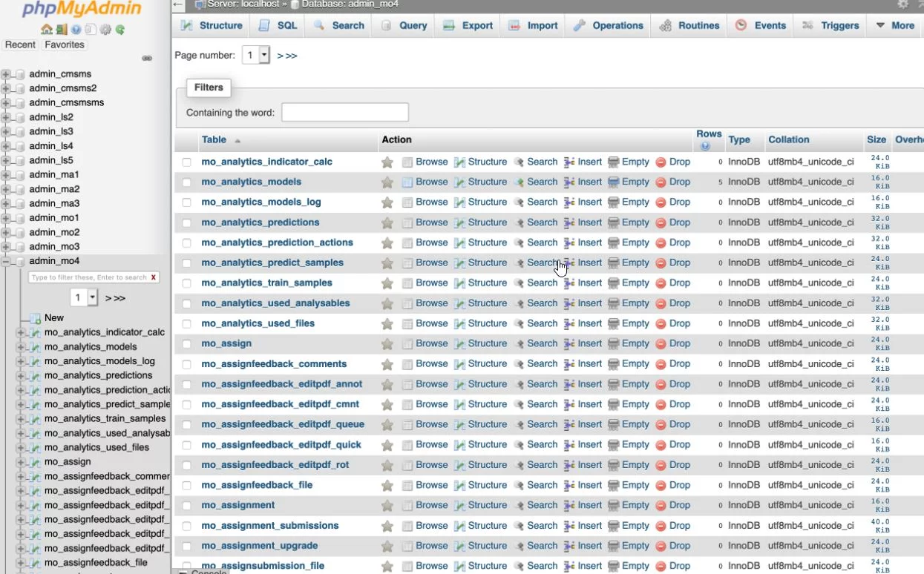Click Browse icon for mo_analytics_models

tap(407, 182)
